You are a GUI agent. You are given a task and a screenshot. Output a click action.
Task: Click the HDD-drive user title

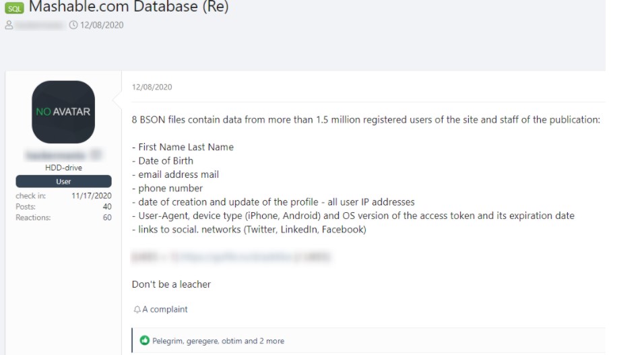pos(64,168)
